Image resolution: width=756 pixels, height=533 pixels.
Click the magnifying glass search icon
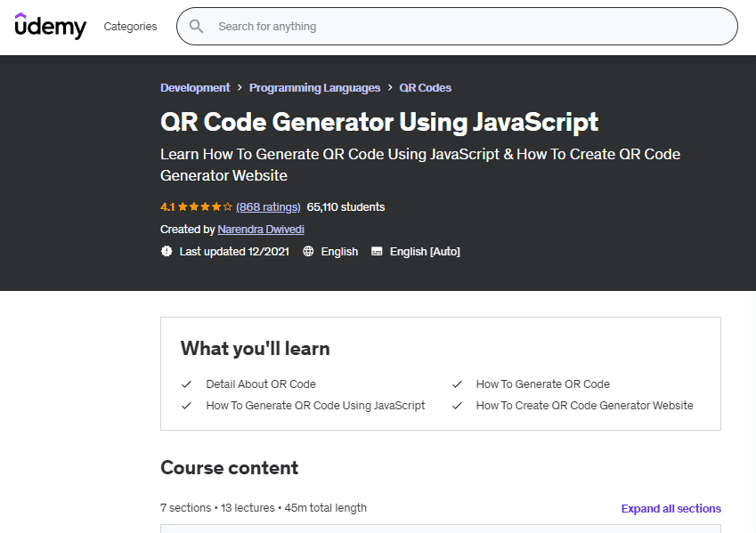point(197,27)
